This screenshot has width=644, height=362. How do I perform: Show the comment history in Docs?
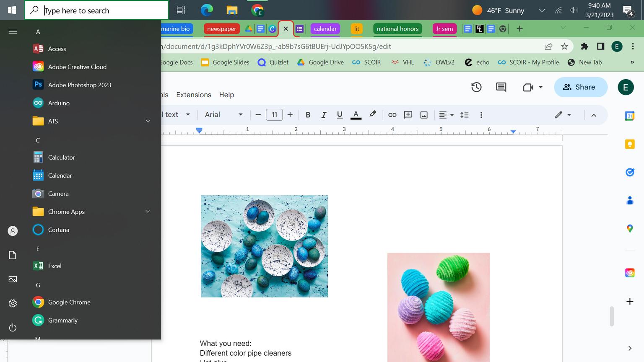(x=501, y=87)
